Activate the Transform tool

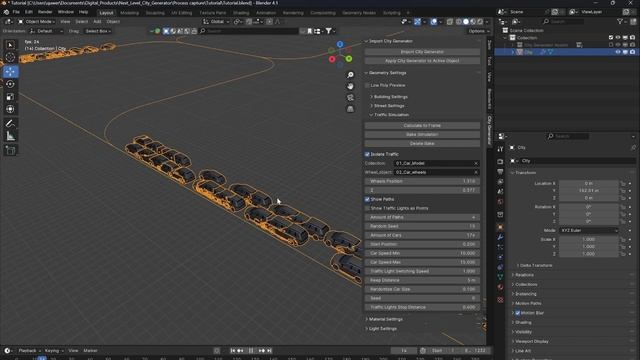pos(10,109)
